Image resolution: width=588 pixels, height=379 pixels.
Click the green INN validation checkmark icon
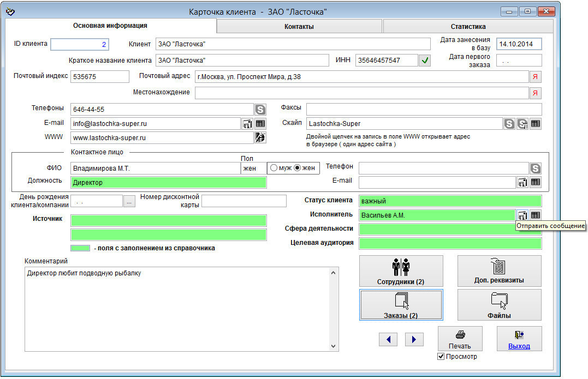pos(425,61)
